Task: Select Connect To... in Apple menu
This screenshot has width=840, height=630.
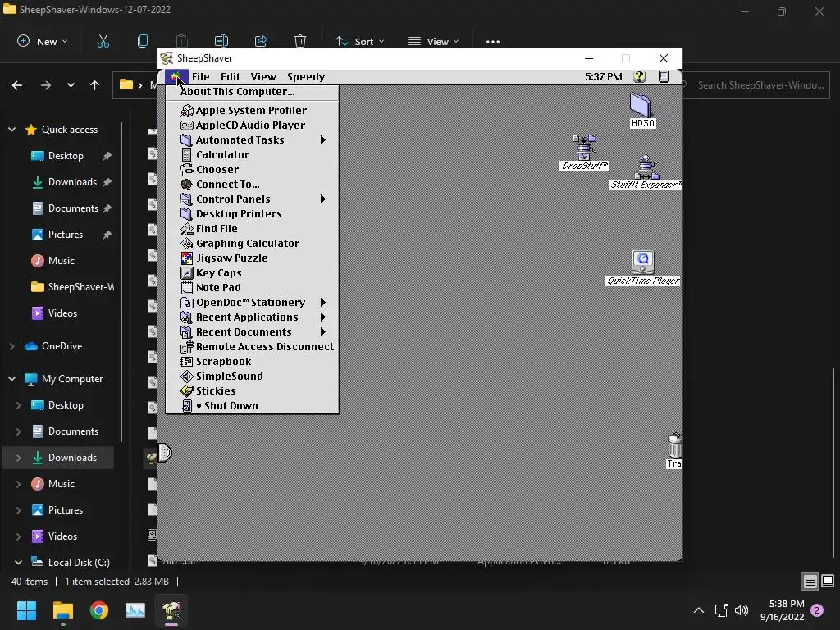Action: point(252,185)
